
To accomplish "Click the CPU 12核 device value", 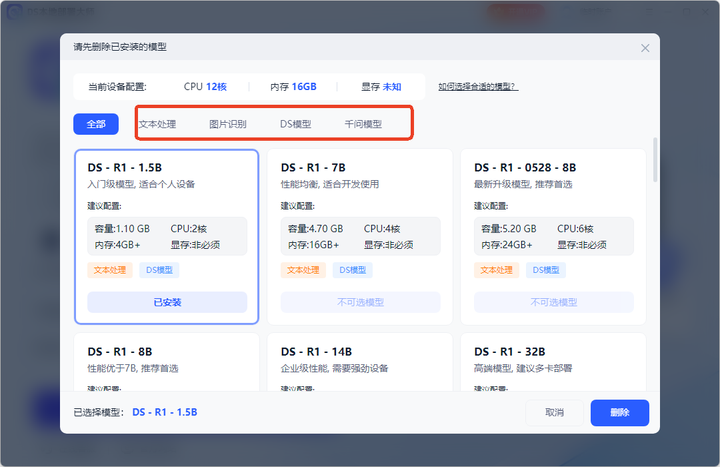I will point(205,86).
